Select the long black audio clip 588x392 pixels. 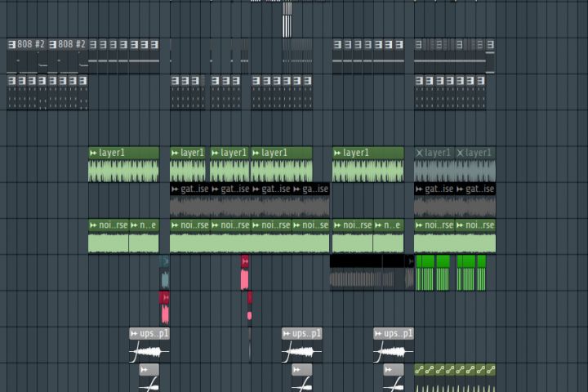point(356,272)
